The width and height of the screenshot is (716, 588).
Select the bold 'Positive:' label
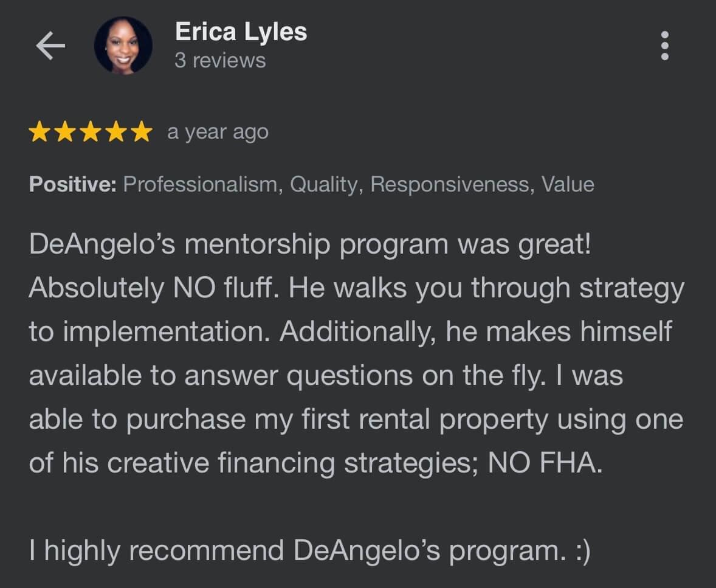72,185
